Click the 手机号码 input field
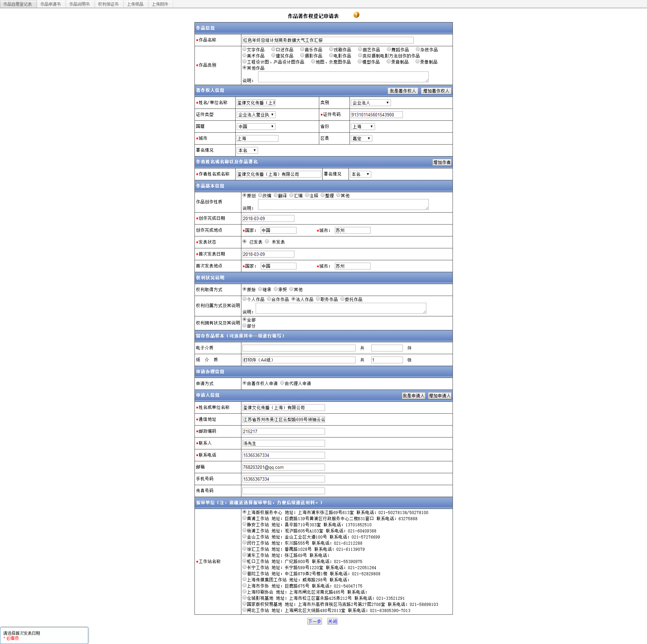Image resolution: width=647 pixels, height=644 pixels. [x=284, y=479]
